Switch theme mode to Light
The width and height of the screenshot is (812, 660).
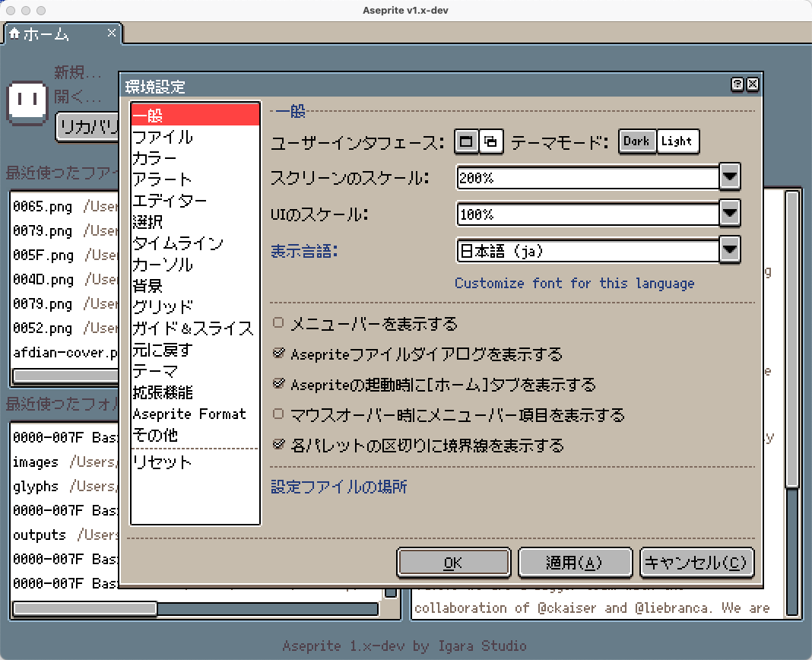(x=677, y=141)
